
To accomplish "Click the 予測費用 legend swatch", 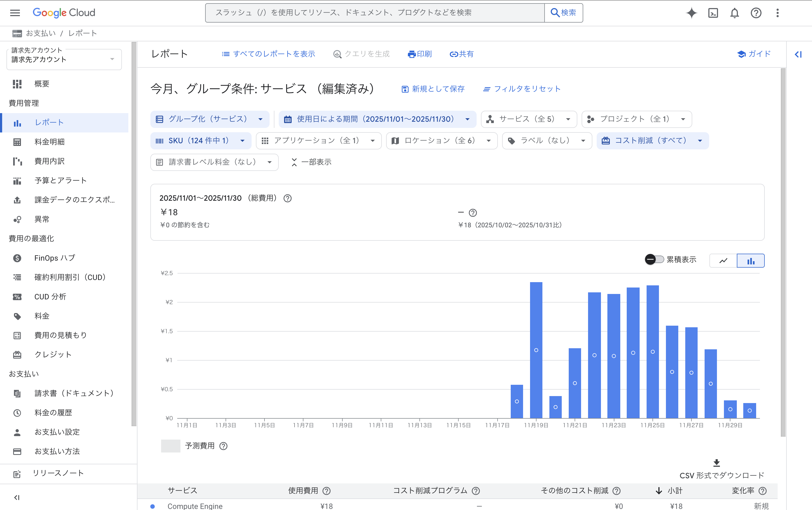I will click(x=171, y=446).
